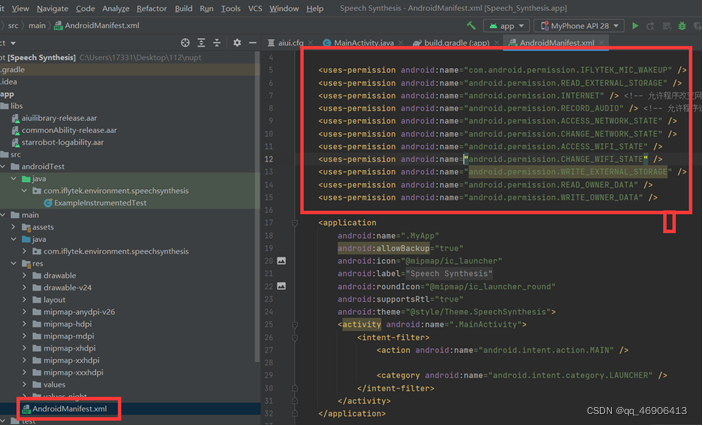Toggle the fold marker at the activity tag
Image resolution: width=703 pixels, height=426 pixels.
tap(295, 324)
